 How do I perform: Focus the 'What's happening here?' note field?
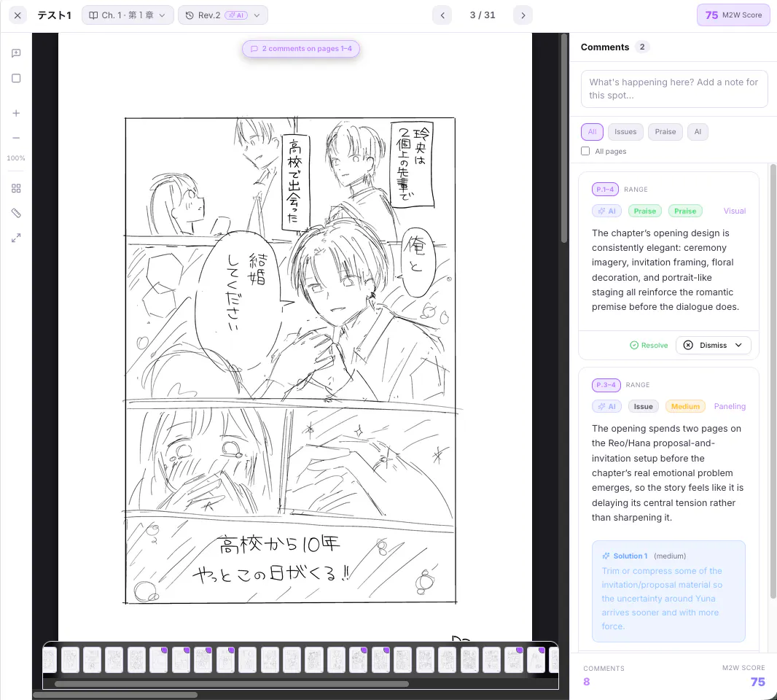[x=674, y=89]
